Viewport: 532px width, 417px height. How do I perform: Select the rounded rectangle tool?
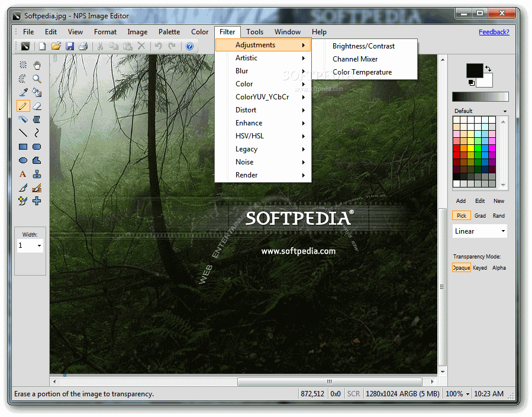(37, 147)
